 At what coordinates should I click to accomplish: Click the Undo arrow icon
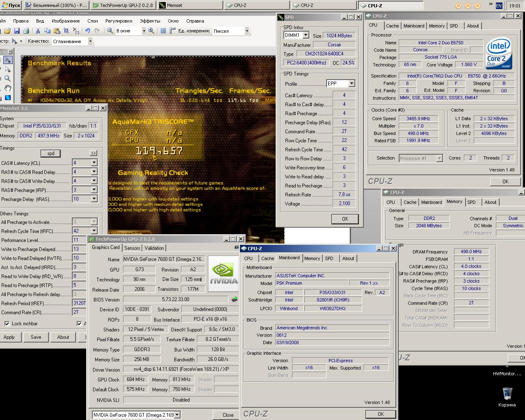(87, 31)
